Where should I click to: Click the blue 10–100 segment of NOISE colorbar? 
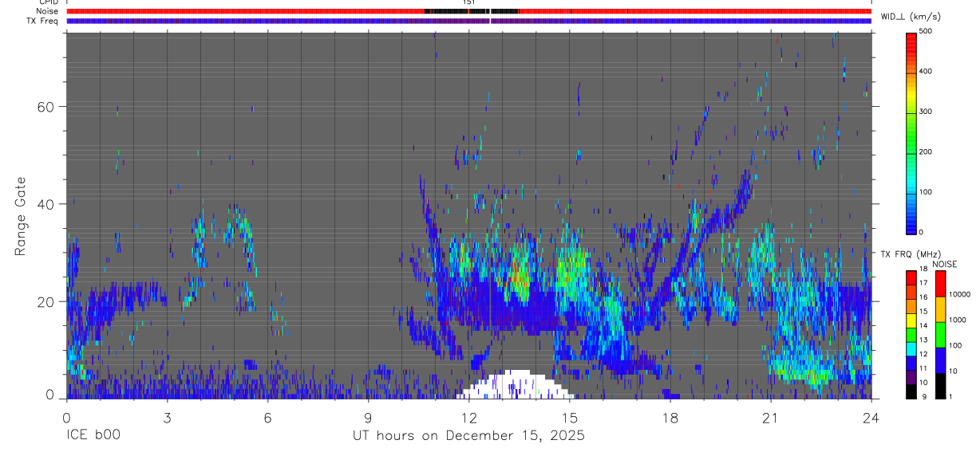941,360
